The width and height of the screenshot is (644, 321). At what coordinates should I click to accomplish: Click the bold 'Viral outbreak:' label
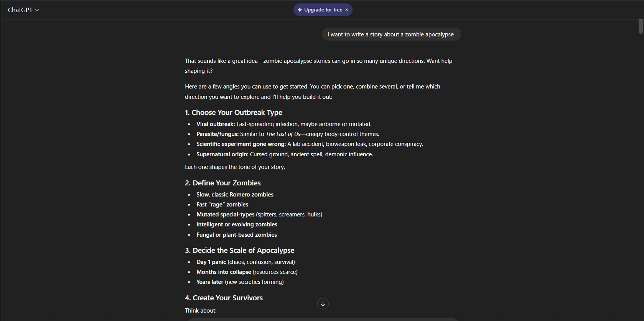pyautogui.click(x=216, y=124)
